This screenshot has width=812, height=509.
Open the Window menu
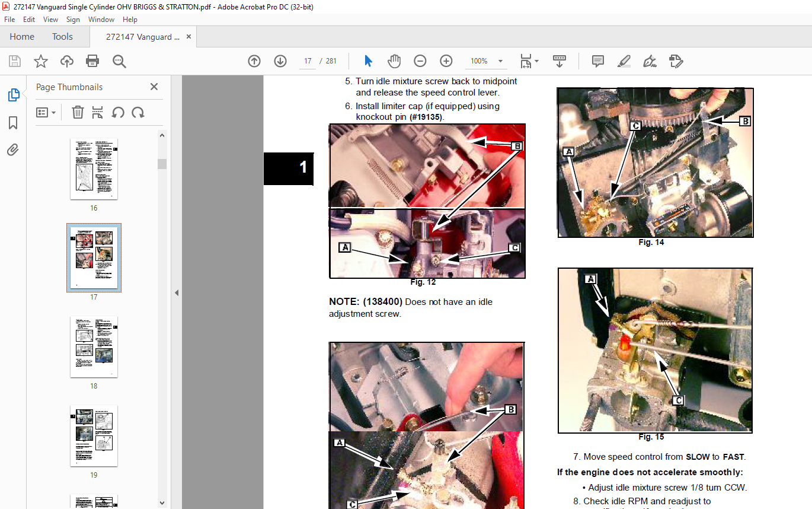point(101,20)
